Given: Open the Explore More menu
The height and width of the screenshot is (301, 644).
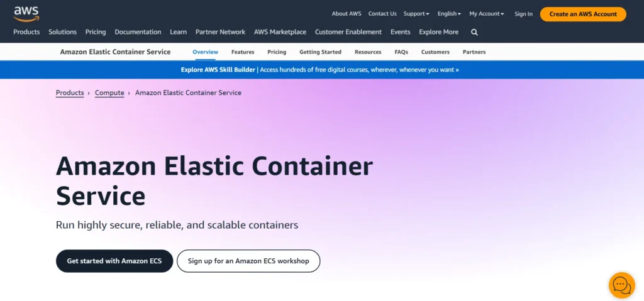Looking at the screenshot, I should pyautogui.click(x=438, y=31).
